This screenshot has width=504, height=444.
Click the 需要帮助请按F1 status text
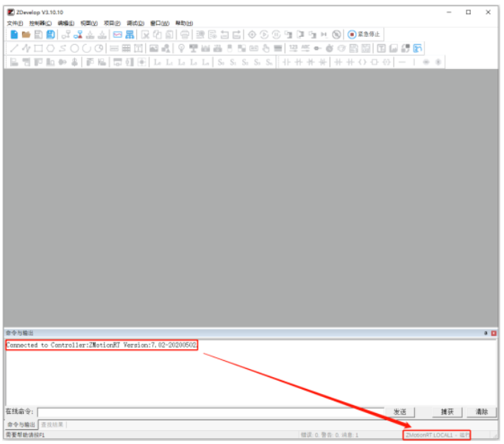pyautogui.click(x=26, y=435)
